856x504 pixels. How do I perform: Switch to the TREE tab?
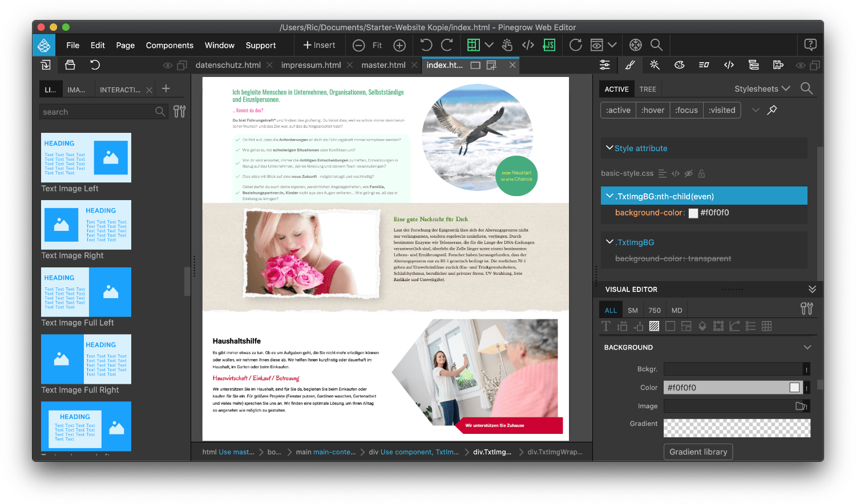[x=648, y=89]
